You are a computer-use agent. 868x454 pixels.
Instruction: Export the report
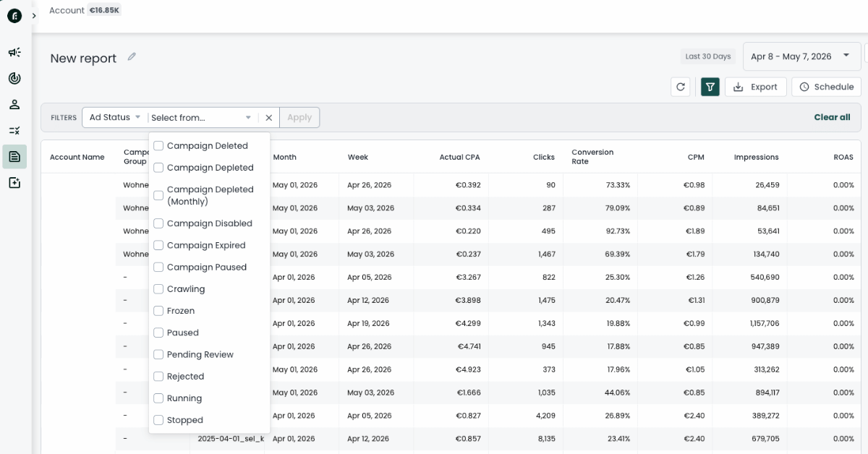click(x=755, y=87)
